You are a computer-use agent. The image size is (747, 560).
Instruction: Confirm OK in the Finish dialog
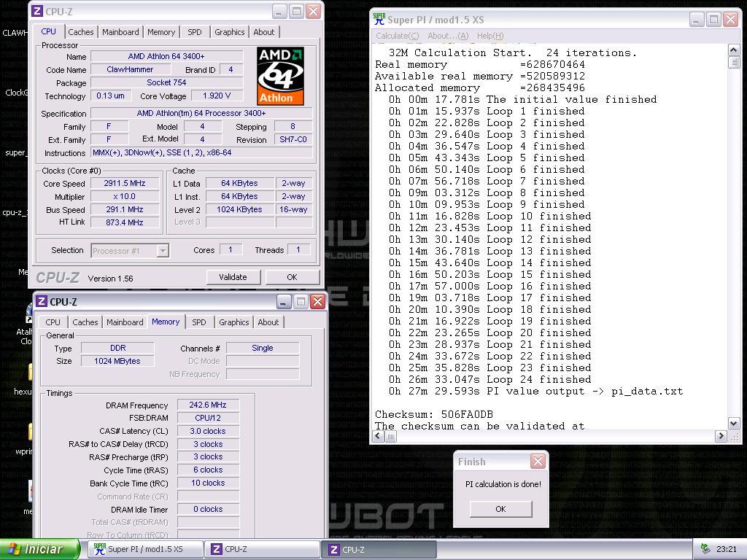coord(500,509)
